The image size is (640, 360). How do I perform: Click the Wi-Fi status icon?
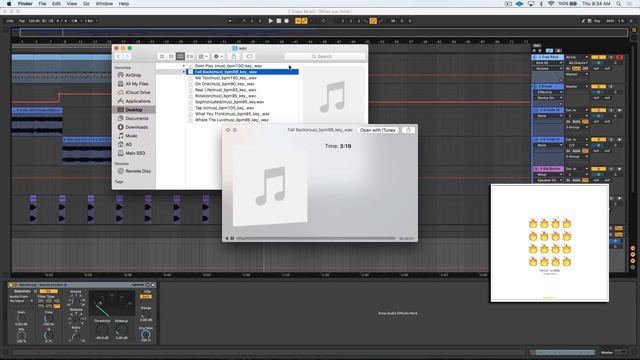pos(551,4)
